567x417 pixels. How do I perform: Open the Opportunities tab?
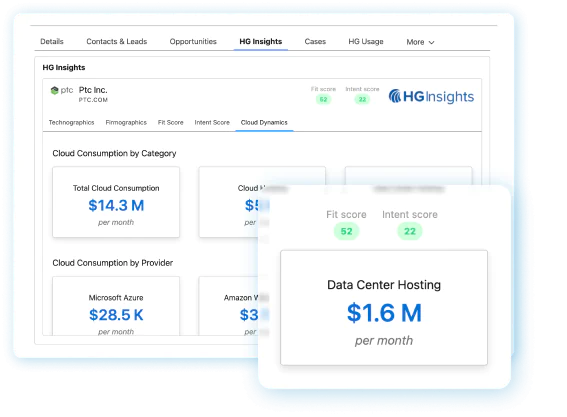[193, 41]
